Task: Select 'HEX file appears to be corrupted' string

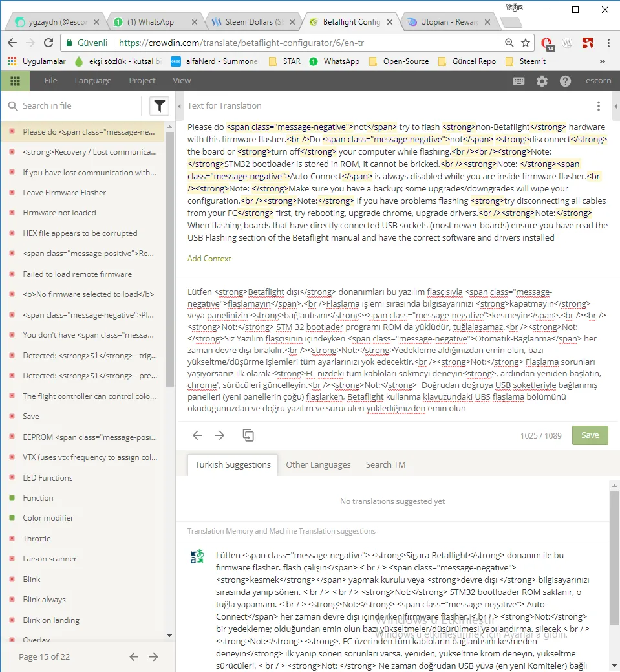Action: (83, 233)
